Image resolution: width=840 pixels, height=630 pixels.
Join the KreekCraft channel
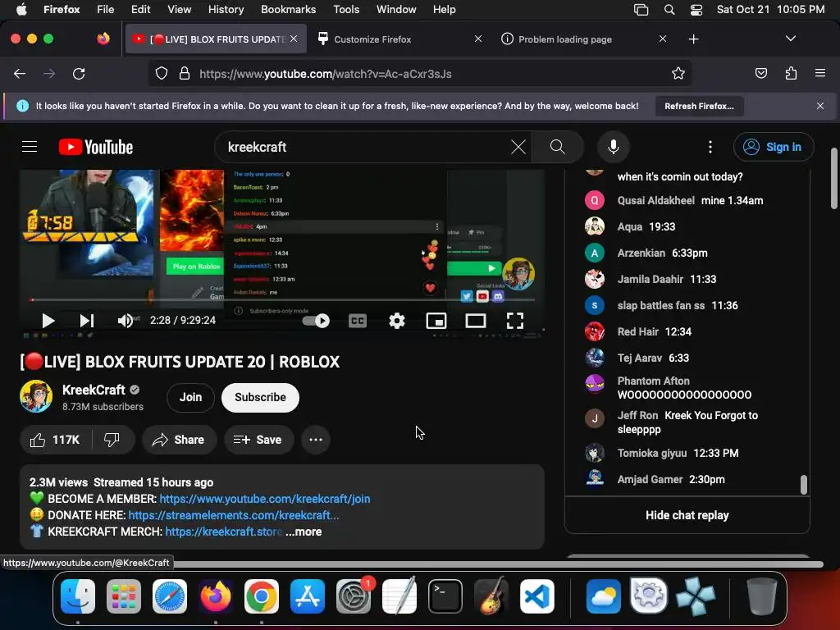tap(190, 398)
